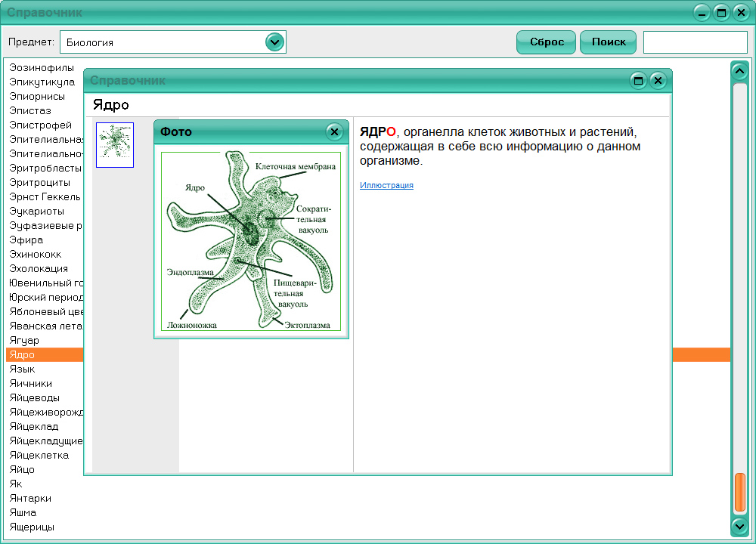Close the Фото popup window
Image resolution: width=756 pixels, height=544 pixels.
coord(334,131)
